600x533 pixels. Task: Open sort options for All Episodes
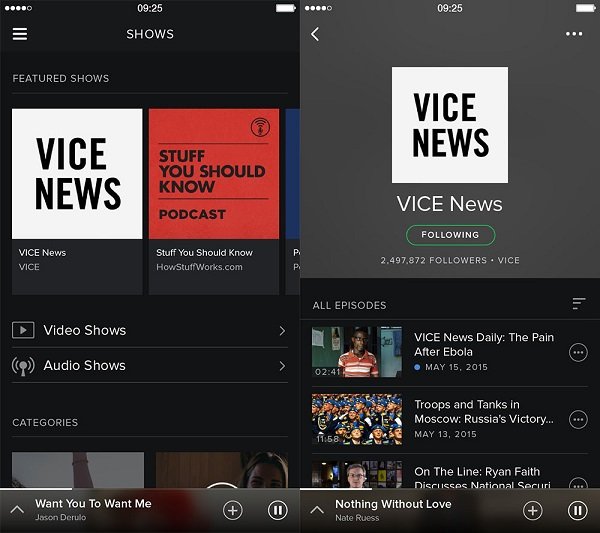[x=579, y=303]
